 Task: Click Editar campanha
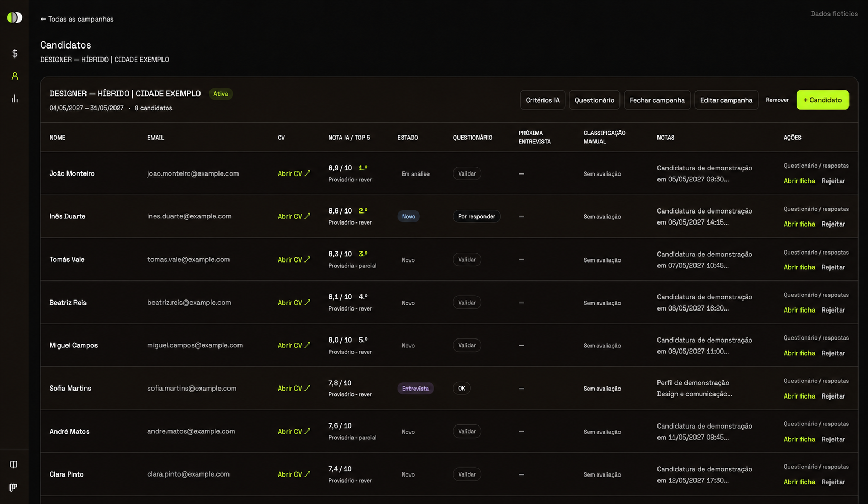(x=726, y=100)
